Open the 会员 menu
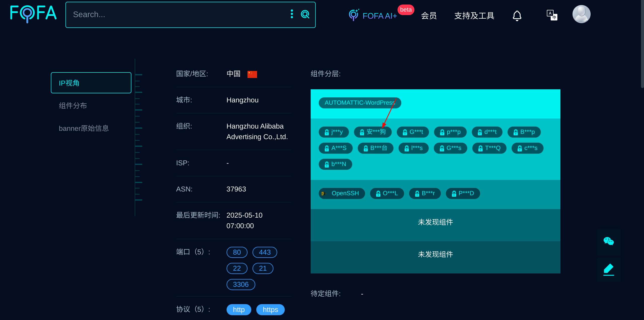The height and width of the screenshot is (320, 644). [x=429, y=16]
